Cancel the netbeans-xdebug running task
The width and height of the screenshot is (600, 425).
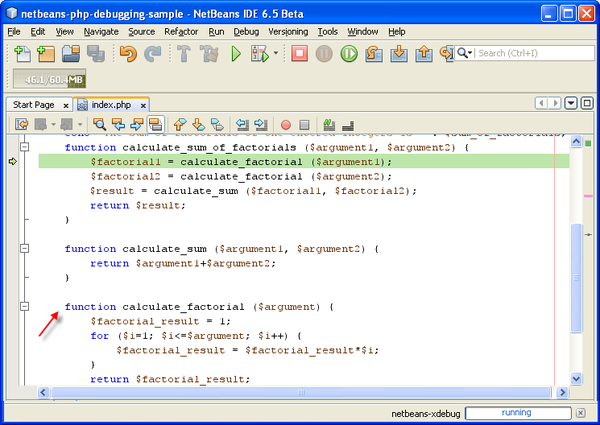pyautogui.click(x=579, y=413)
